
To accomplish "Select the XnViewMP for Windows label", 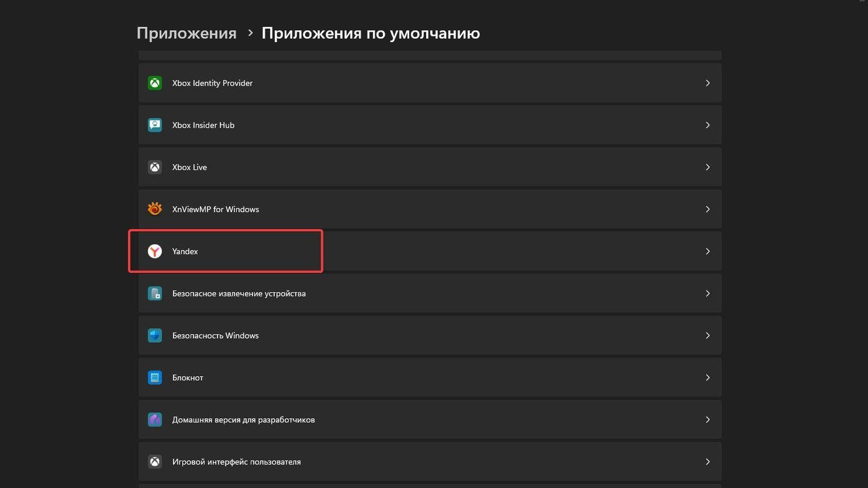I will pyautogui.click(x=216, y=209).
